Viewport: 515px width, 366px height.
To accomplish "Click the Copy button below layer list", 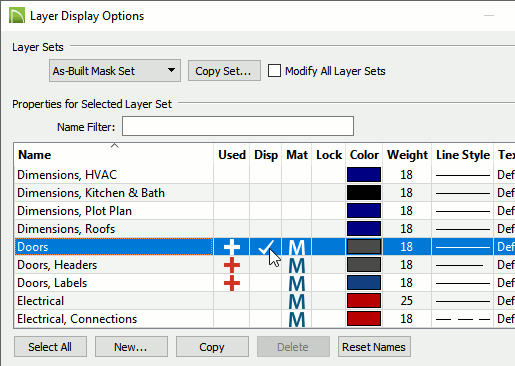I will (x=212, y=347).
